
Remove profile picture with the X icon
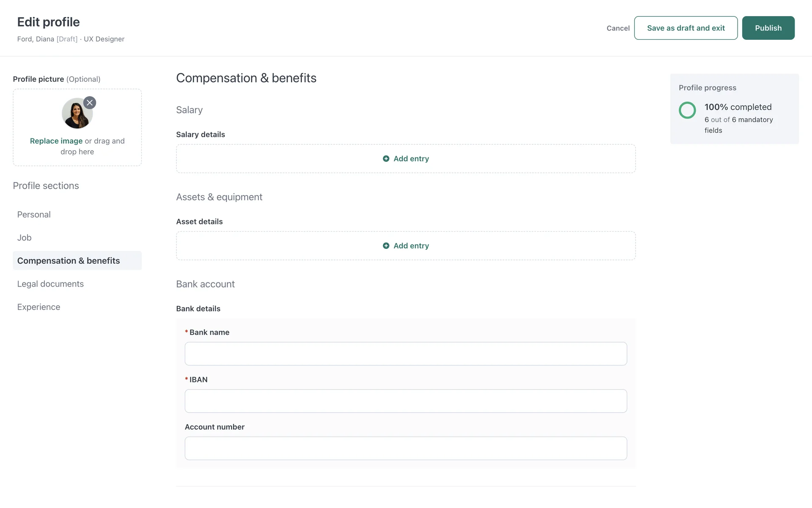click(x=90, y=103)
